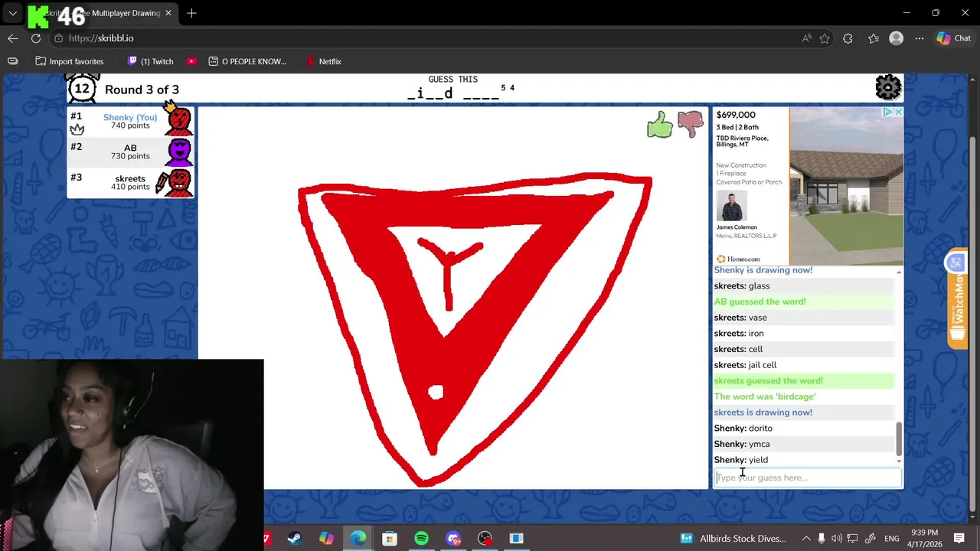Click 'The word was birdcage' message
This screenshot has width=980, height=551.
(765, 396)
